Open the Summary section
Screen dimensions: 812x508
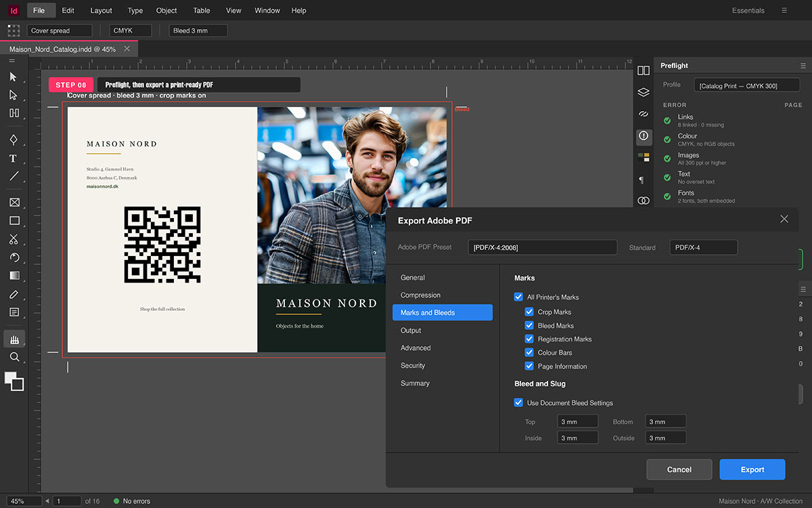(x=443, y=383)
